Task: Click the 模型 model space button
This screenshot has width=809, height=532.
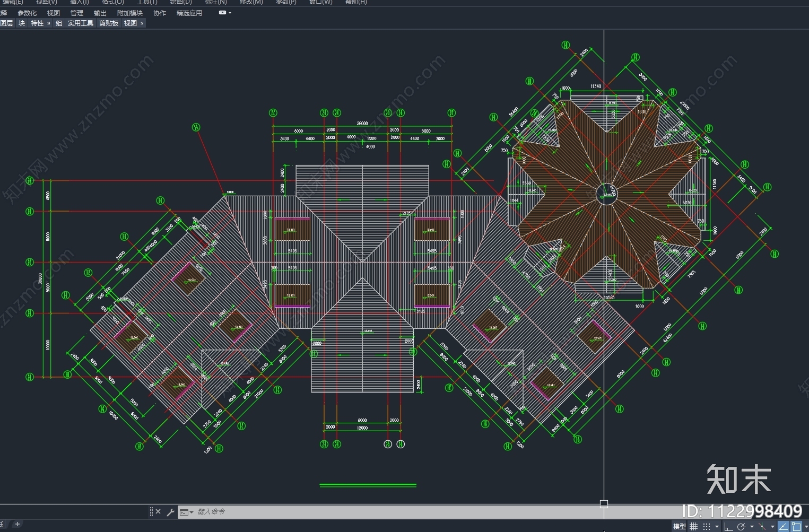Action: tap(680, 527)
